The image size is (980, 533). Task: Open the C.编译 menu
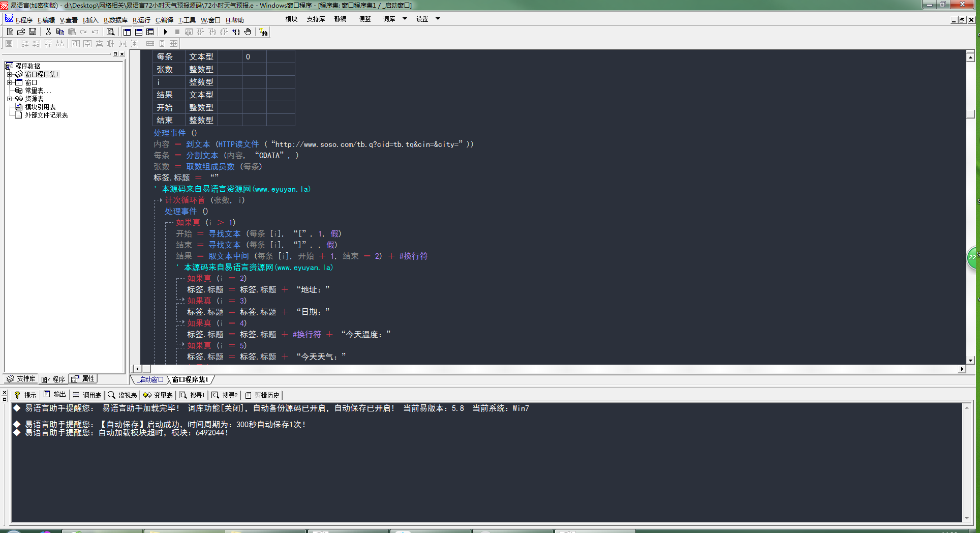(164, 20)
